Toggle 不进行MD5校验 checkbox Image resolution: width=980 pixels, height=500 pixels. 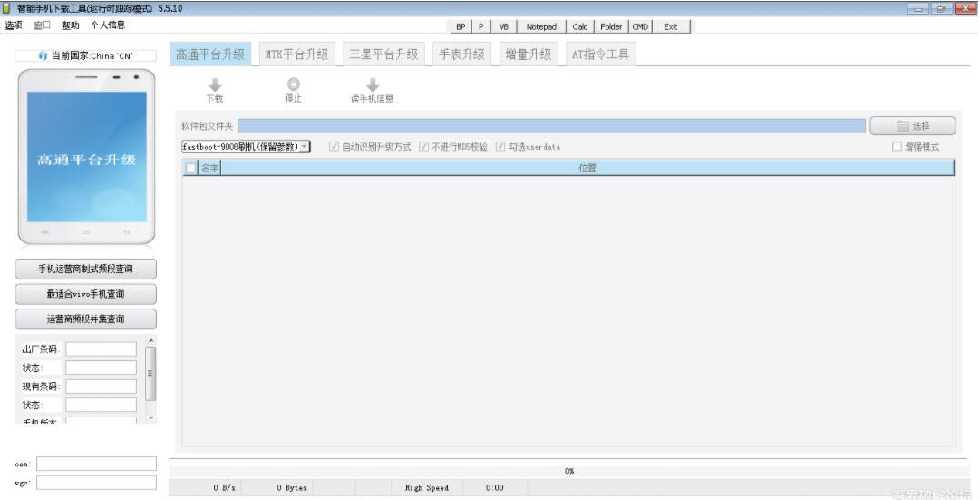click(424, 146)
